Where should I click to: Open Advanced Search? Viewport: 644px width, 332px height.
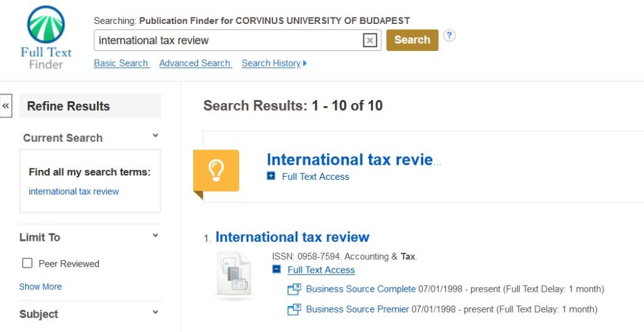pyautogui.click(x=195, y=64)
